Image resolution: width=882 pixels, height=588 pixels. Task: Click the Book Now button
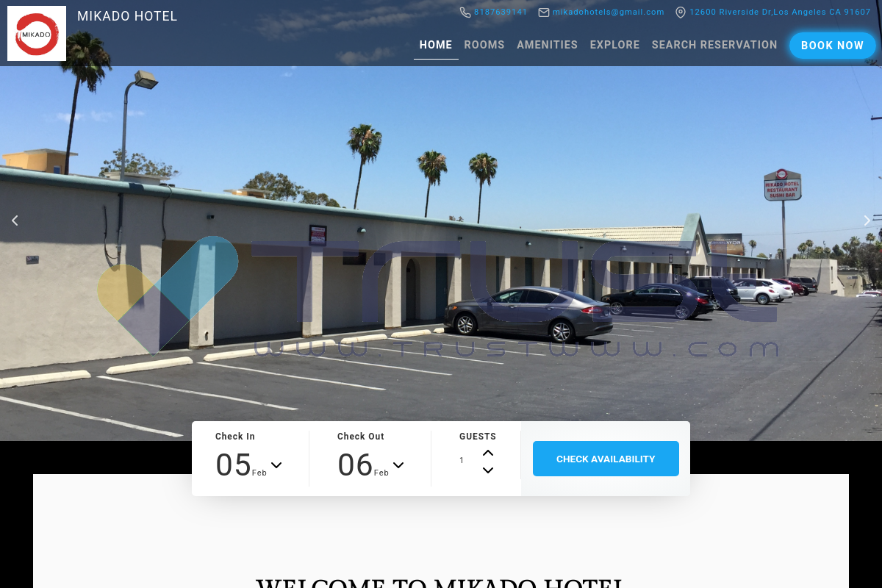coord(833,46)
